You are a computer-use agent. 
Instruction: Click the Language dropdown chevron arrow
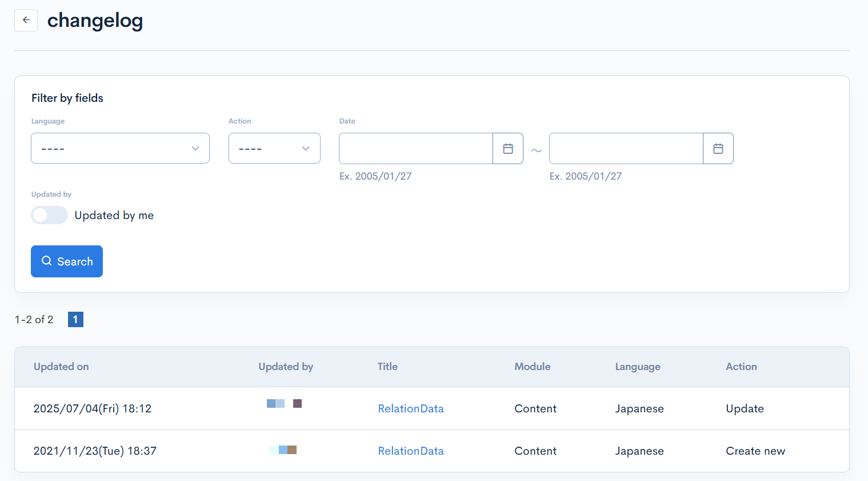point(195,149)
